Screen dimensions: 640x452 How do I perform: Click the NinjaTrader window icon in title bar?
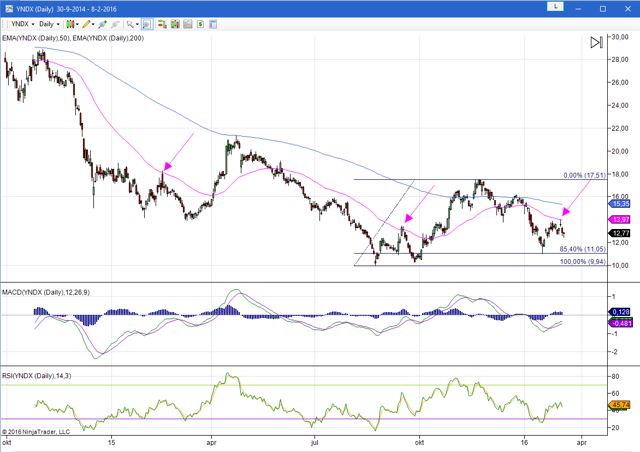(x=8, y=9)
